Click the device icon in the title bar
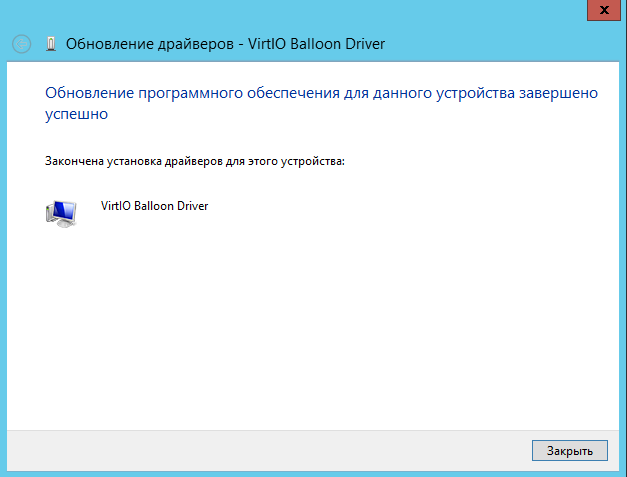The height and width of the screenshot is (477, 627). tap(51, 44)
